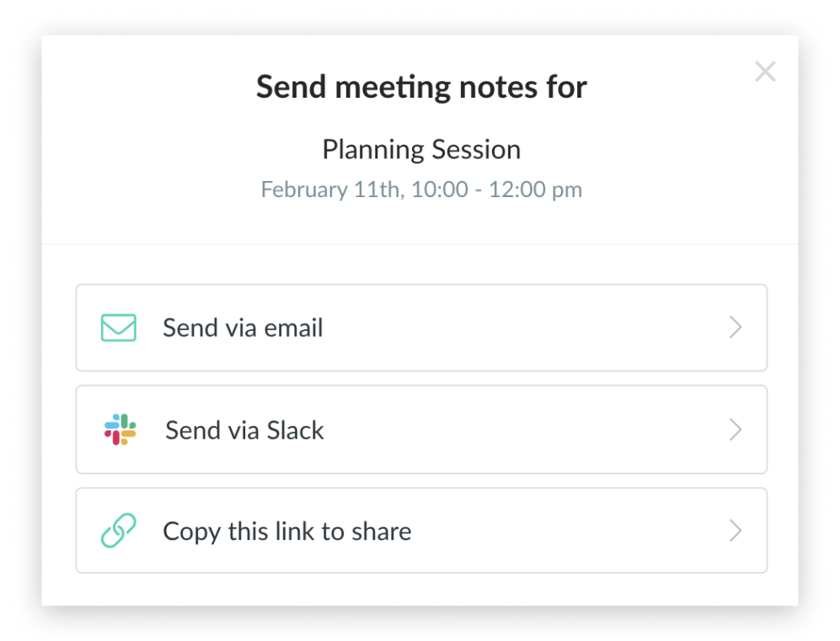The width and height of the screenshot is (840, 641).
Task: Expand the Send via email chevron
Action: click(736, 328)
